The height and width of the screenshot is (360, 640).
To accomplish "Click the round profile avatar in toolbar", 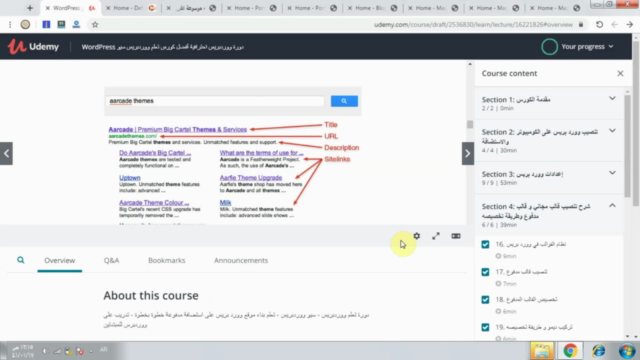I will point(25,24).
